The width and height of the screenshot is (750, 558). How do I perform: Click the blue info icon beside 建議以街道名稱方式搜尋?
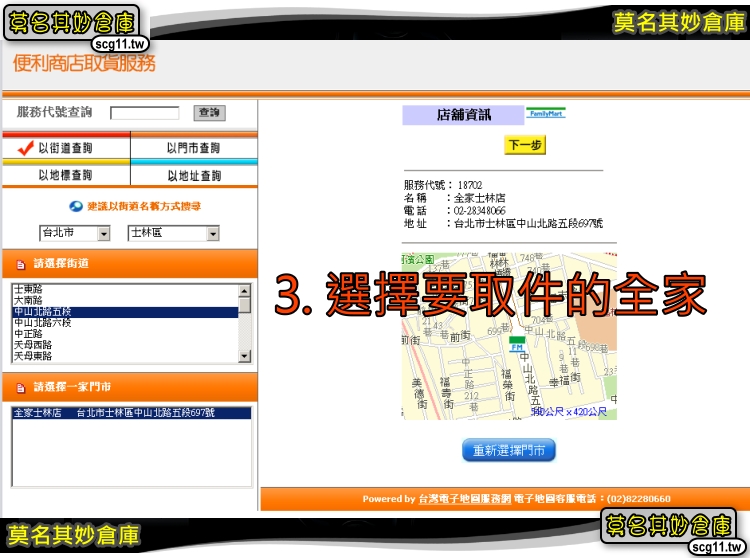tap(76, 207)
